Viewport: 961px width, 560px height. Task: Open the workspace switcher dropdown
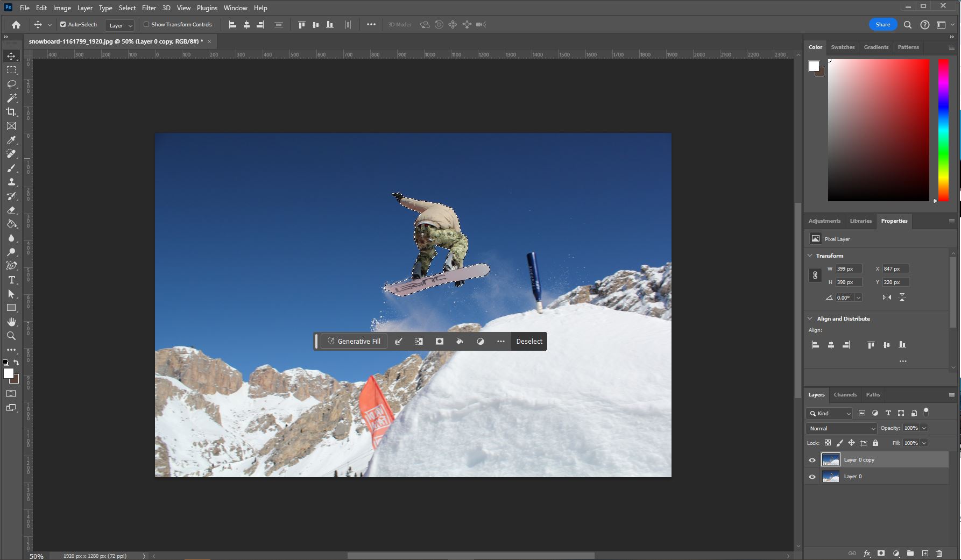[x=945, y=25]
